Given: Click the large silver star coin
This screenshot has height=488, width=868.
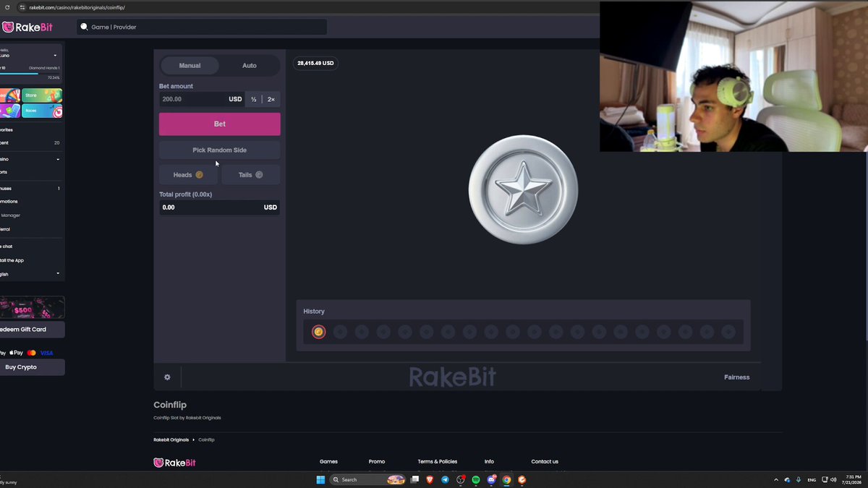Looking at the screenshot, I should click(523, 189).
